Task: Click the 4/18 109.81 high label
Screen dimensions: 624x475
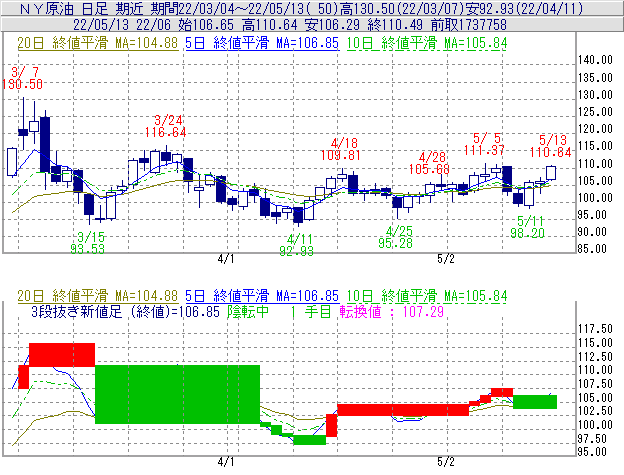Action: point(341,149)
